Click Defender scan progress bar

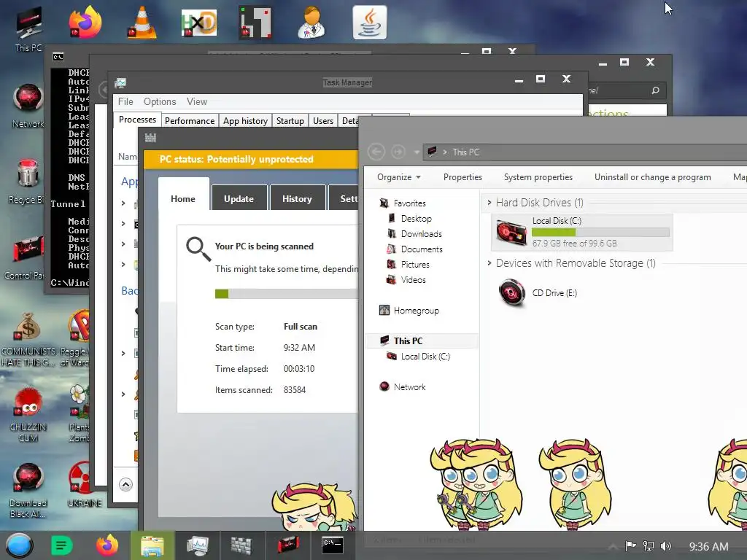[286, 293]
